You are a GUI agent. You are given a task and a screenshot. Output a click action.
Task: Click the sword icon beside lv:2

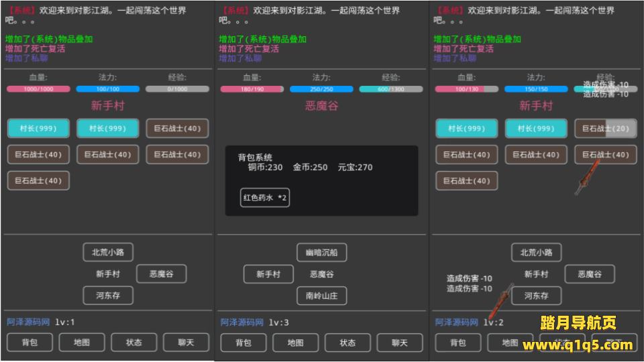click(x=501, y=302)
